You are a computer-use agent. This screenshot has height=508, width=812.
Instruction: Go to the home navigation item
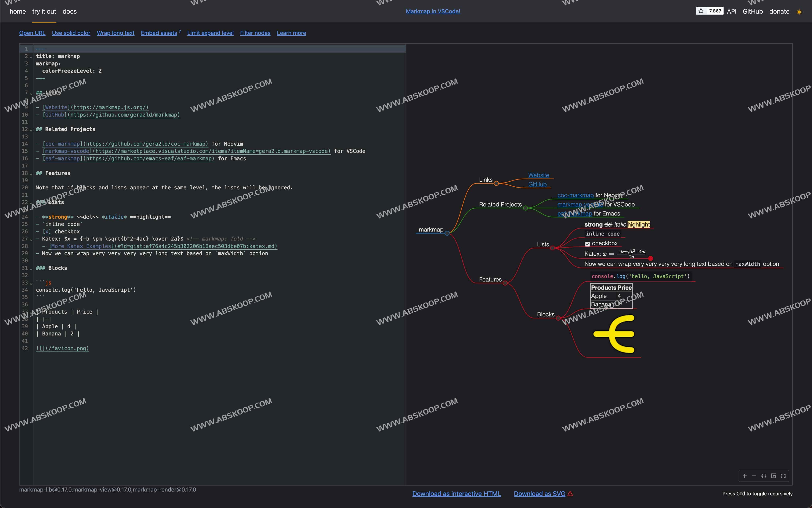pos(17,11)
